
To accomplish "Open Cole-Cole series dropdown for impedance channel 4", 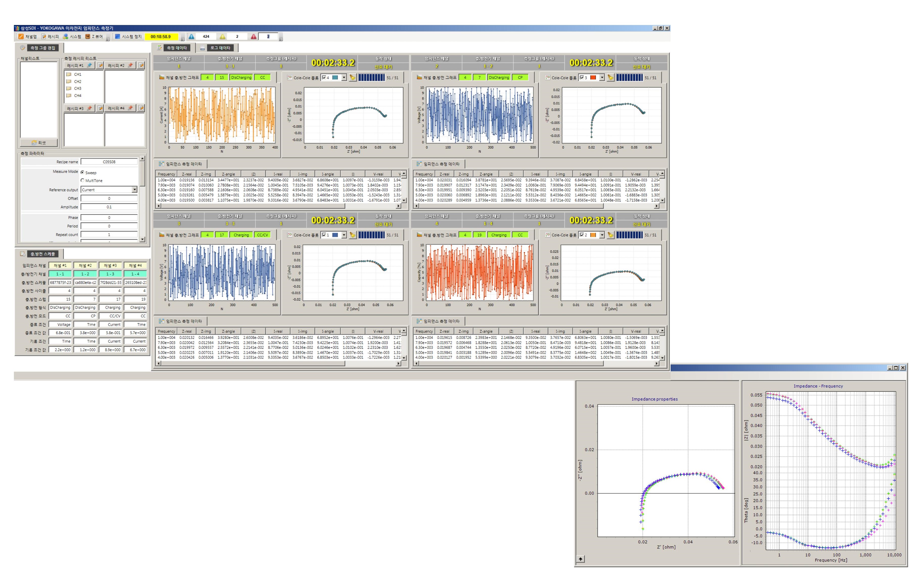I will click(602, 235).
